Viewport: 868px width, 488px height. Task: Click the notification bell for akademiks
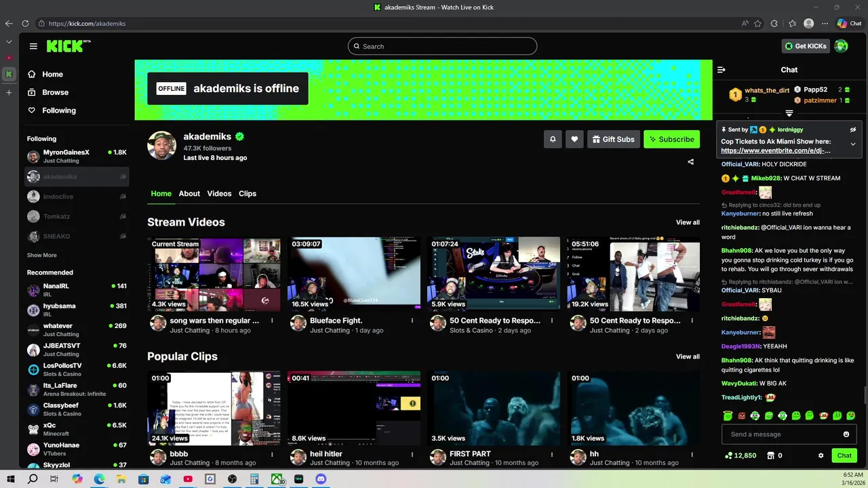[553, 139]
